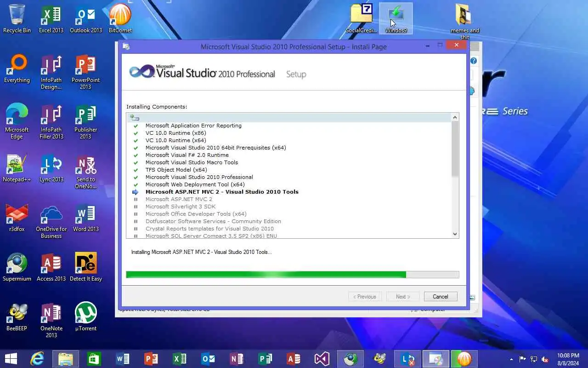Select the Access 2013 desktop shortcut
This screenshot has height=368, width=588.
[51, 267]
